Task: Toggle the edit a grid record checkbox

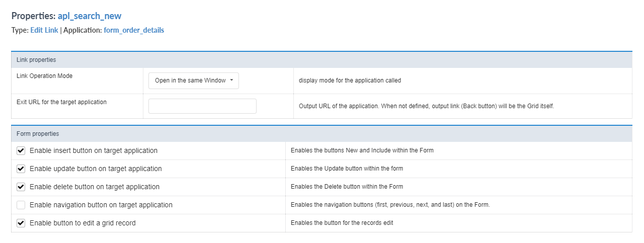Action: coord(21,223)
